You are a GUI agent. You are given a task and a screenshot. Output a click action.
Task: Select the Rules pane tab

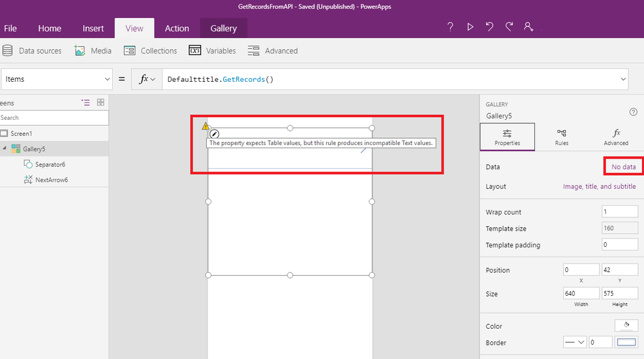pos(561,137)
